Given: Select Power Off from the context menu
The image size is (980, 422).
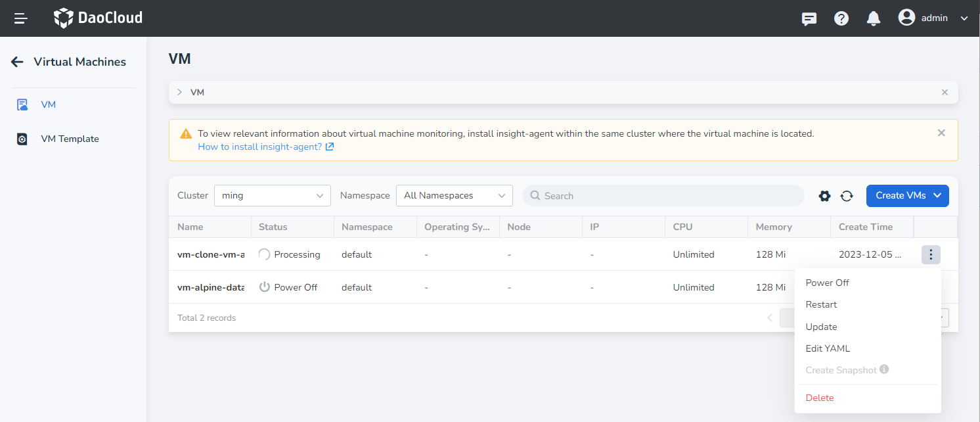Looking at the screenshot, I should pos(827,282).
